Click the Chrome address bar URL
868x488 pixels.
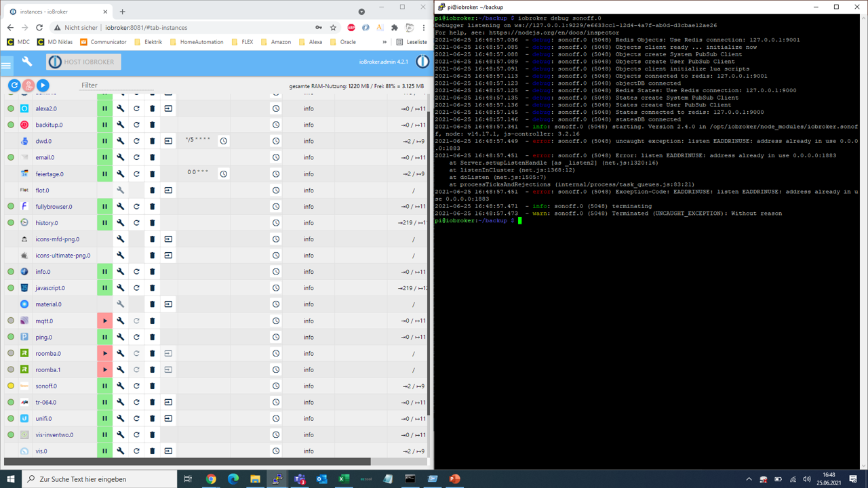point(146,28)
